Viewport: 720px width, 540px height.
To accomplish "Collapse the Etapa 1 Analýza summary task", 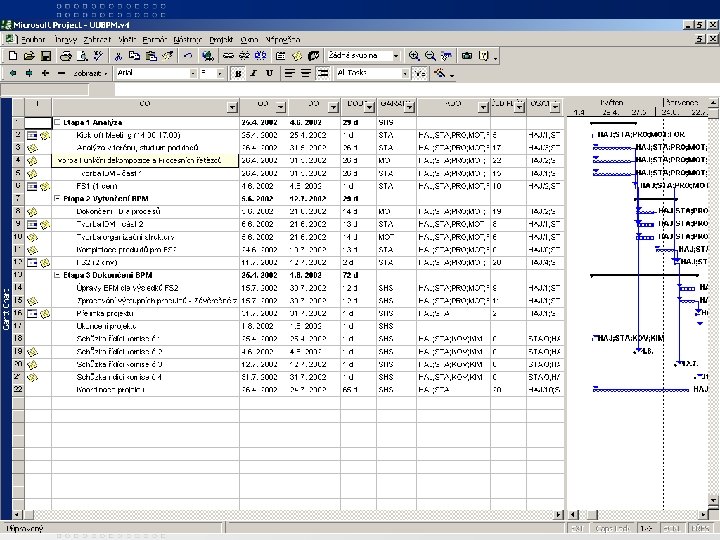I will [58, 122].
